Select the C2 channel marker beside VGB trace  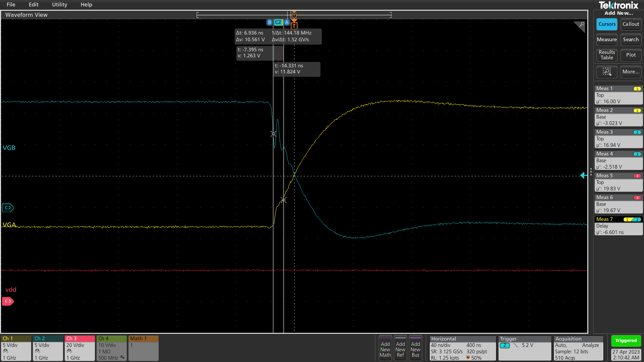[x=8, y=208]
